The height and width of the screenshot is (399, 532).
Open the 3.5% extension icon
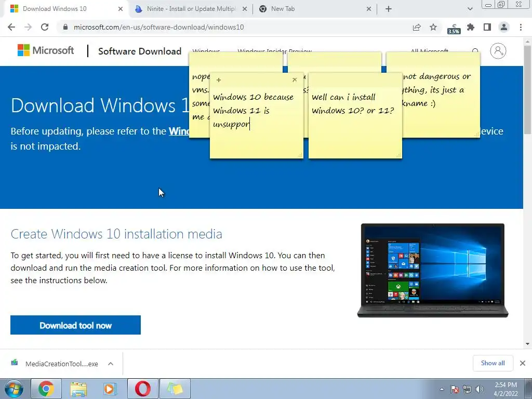coord(454,28)
